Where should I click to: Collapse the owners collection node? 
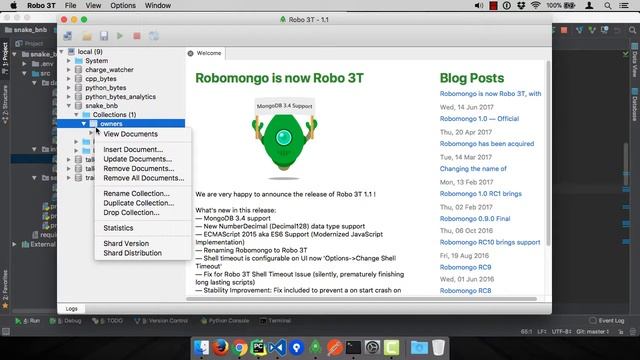(x=84, y=124)
